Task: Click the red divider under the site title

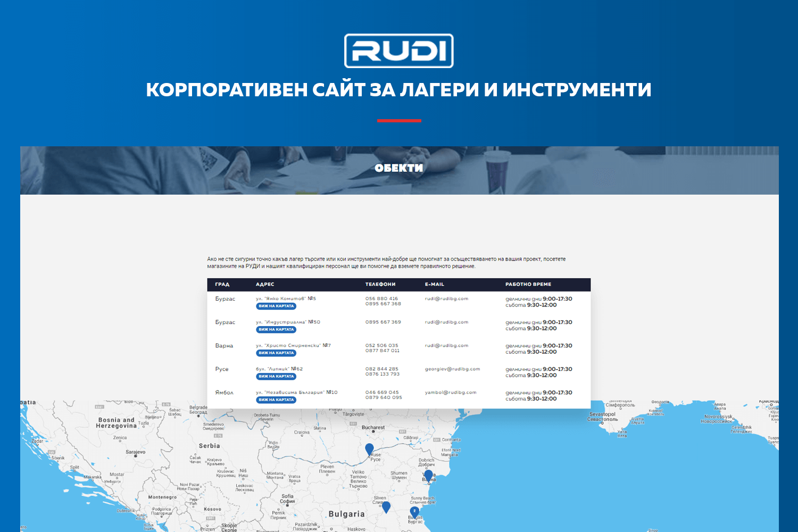Action: [x=399, y=120]
